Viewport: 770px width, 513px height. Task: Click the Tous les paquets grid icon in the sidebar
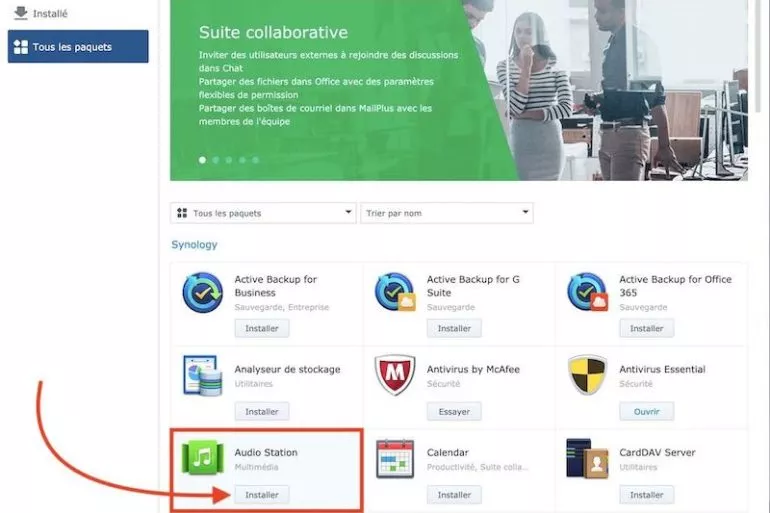(21, 47)
